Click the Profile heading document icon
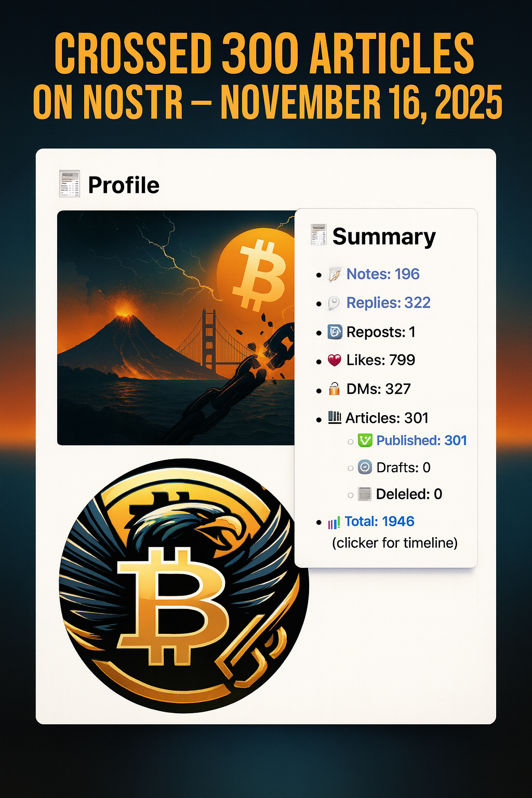The width and height of the screenshot is (532, 798). click(70, 184)
